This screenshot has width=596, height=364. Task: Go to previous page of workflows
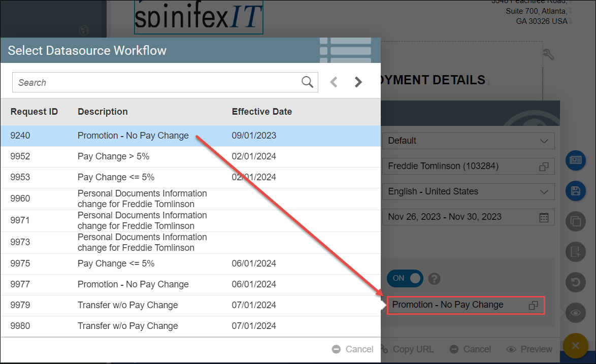[x=334, y=82]
